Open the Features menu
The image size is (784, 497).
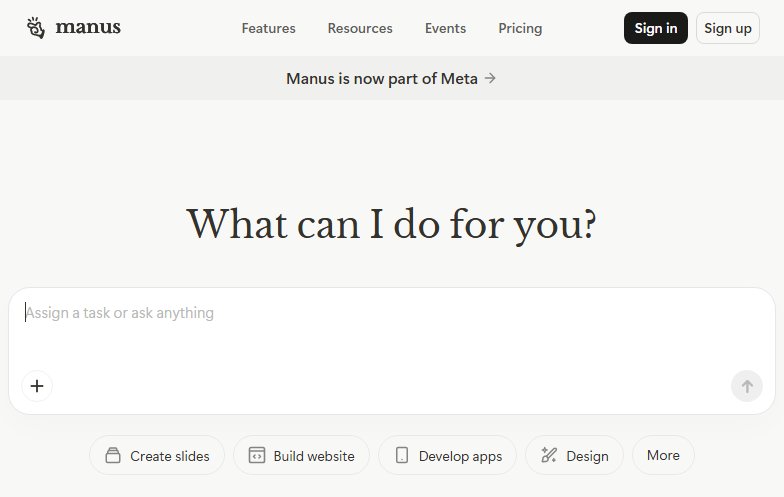[x=268, y=28]
